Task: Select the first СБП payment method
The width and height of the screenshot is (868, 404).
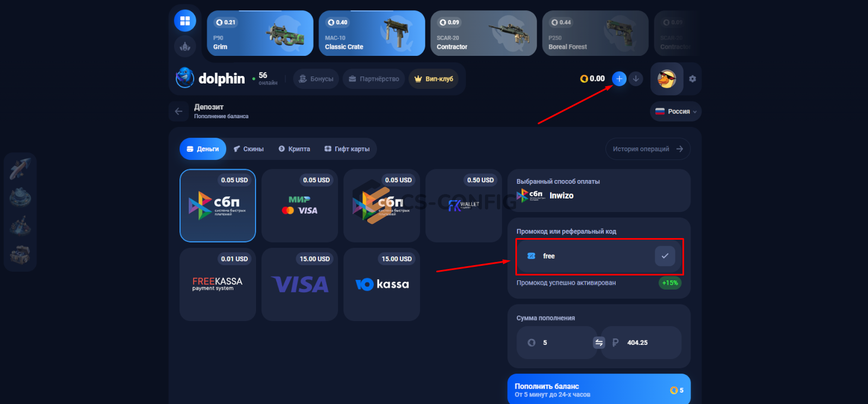Action: pyautogui.click(x=218, y=206)
